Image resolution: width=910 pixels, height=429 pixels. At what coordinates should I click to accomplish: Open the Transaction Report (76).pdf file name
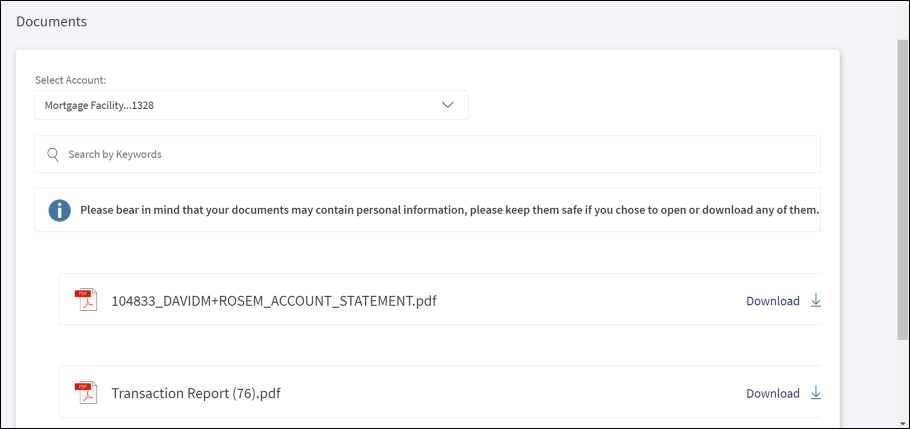(x=196, y=393)
